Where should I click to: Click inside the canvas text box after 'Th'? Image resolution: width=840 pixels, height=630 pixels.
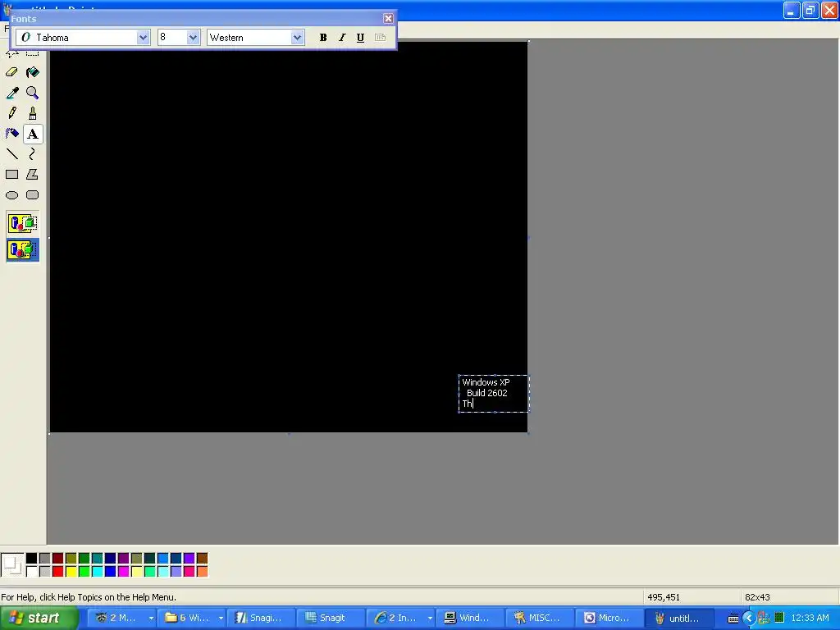point(475,404)
